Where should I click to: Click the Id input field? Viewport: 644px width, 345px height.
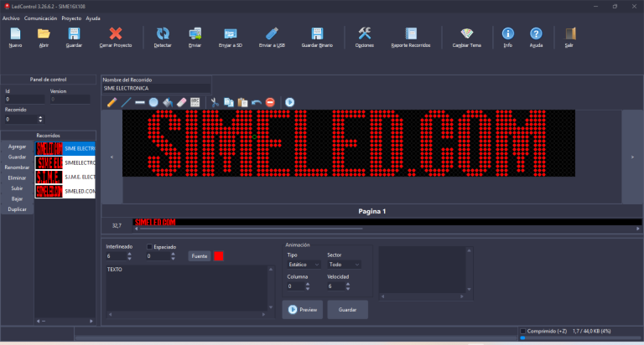click(x=24, y=100)
